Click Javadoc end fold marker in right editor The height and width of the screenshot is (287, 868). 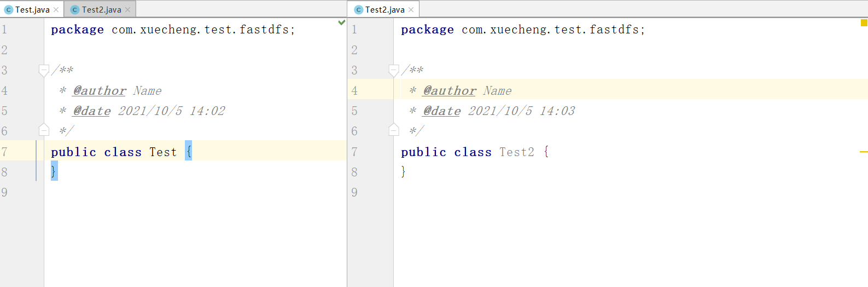point(394,130)
